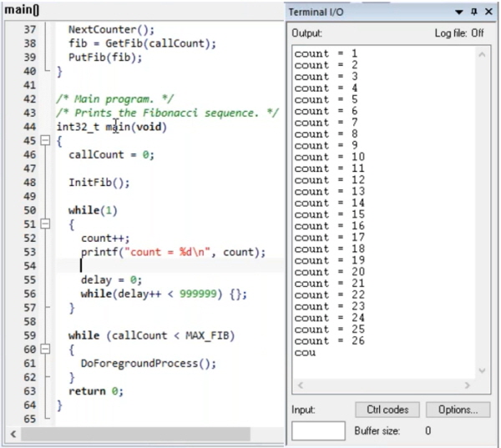Click on NextCounter(); call
Screen dimensions: 501x448
click(x=111, y=30)
